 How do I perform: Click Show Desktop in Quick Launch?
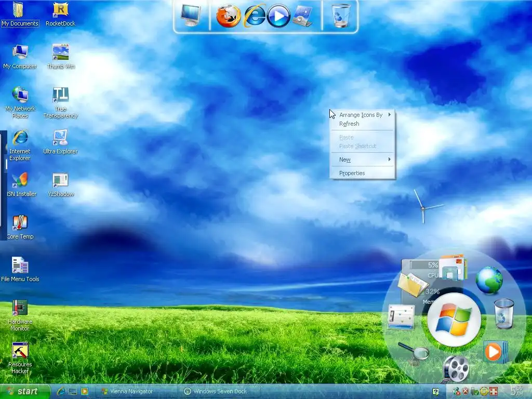coord(73,392)
